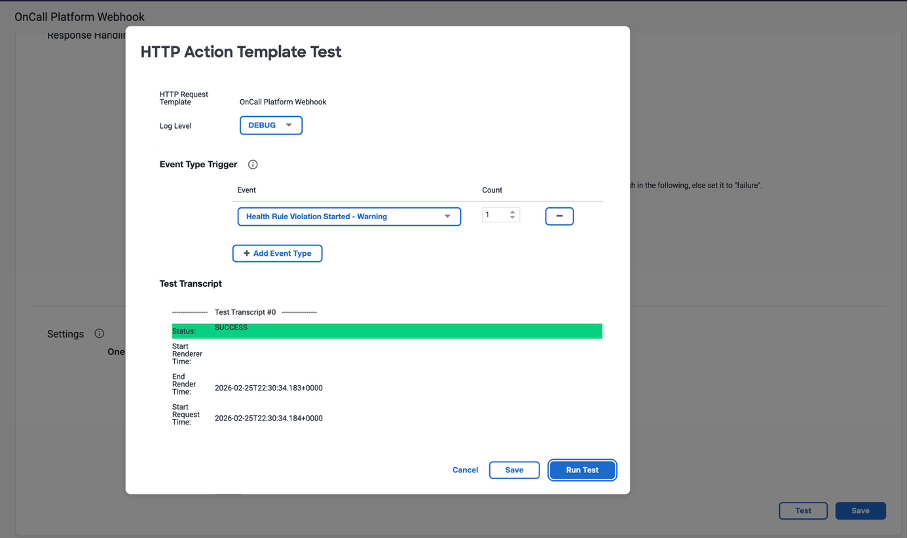
Task: Select the End Render Time timestamp
Action: (268, 387)
